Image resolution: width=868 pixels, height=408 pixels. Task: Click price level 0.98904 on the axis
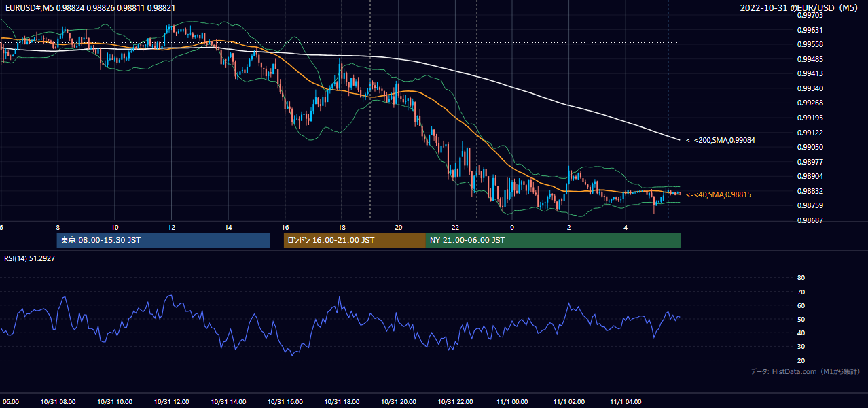(810, 176)
